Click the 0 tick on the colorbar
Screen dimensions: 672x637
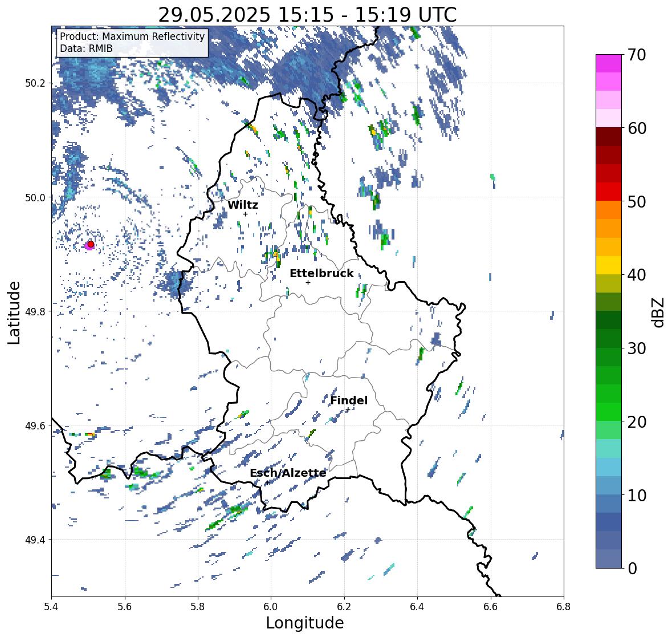click(632, 569)
